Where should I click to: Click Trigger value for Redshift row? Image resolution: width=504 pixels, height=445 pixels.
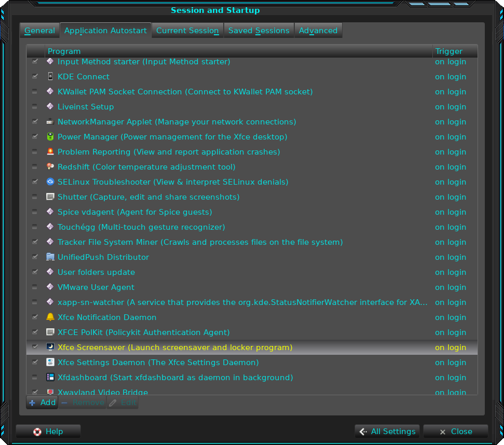tap(451, 167)
